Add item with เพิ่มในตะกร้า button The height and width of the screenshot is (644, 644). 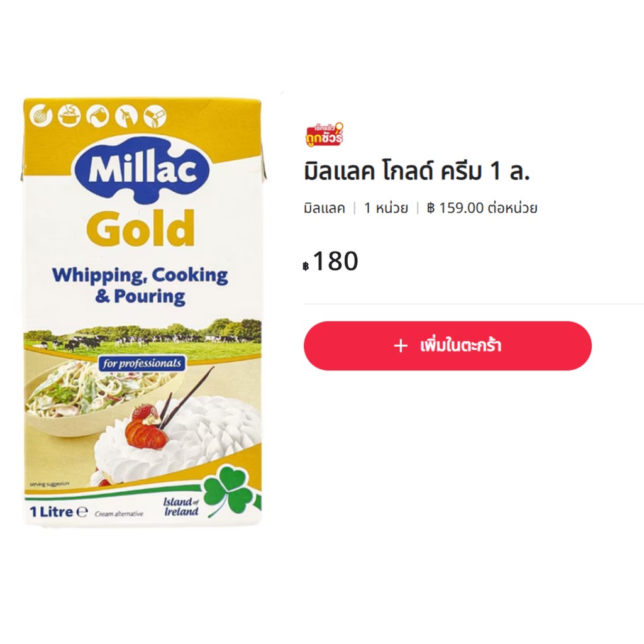point(448,346)
